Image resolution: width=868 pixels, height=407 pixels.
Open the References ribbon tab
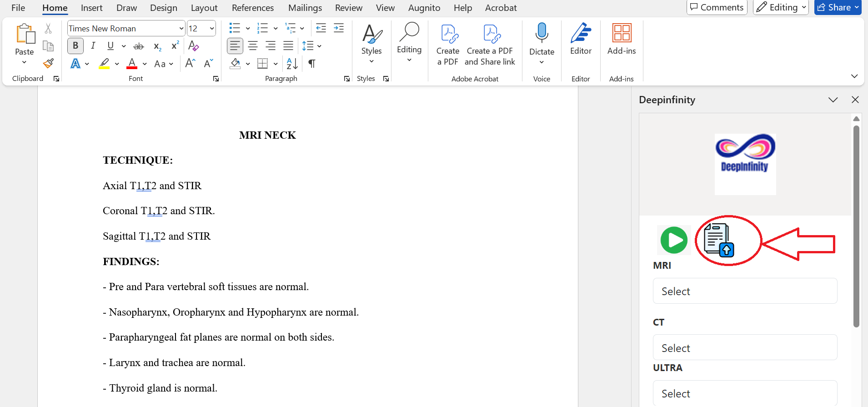click(x=253, y=8)
